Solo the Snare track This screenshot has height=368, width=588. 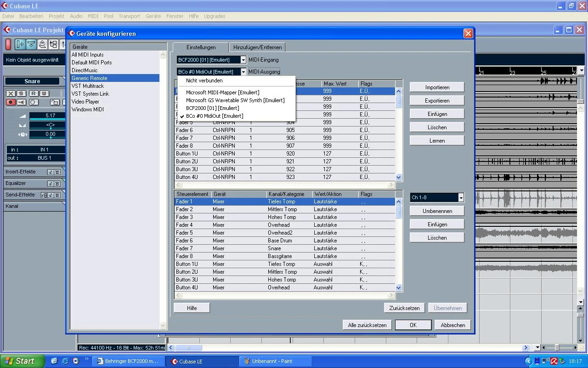(21, 93)
